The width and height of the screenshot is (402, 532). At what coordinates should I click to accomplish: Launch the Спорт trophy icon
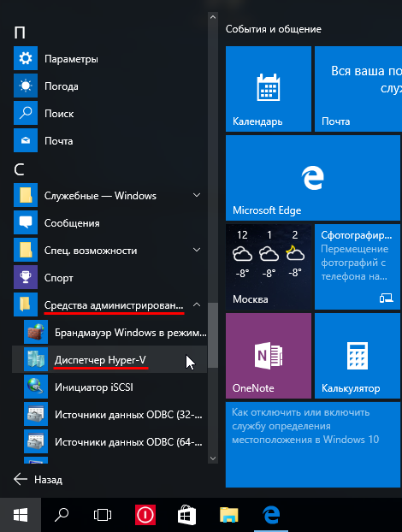26,277
